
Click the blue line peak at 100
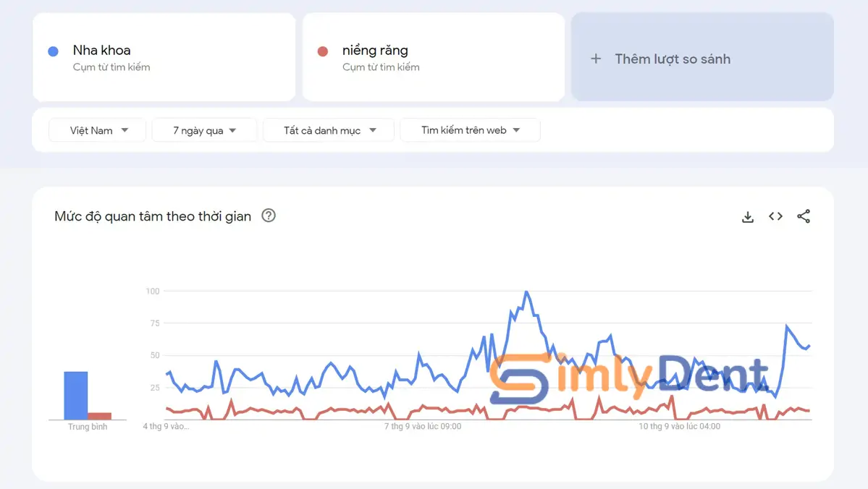tap(526, 292)
